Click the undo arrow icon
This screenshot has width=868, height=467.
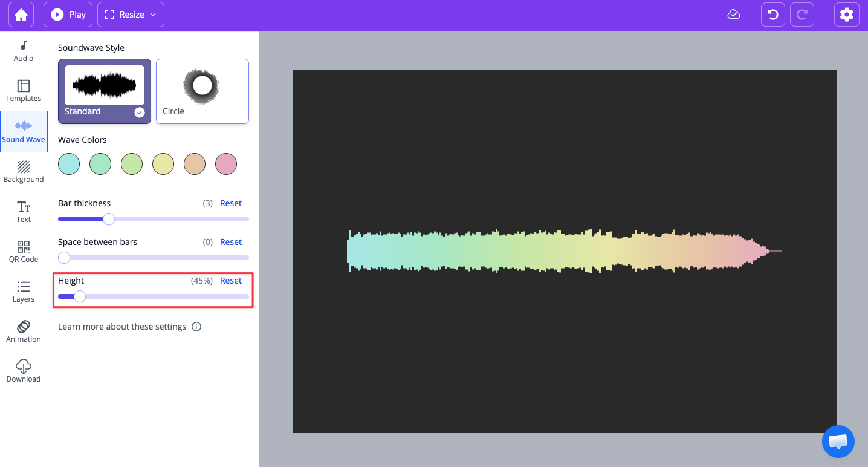[x=772, y=15]
